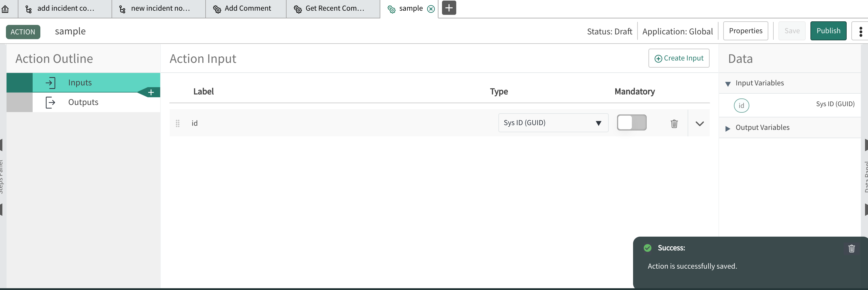Click the gear icon on Add Comment tab
The height and width of the screenshot is (290, 868).
(x=217, y=9)
